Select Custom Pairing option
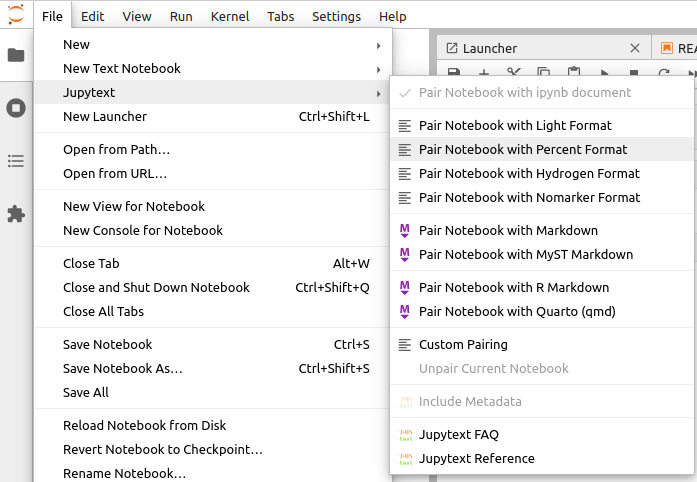Screen dimensions: 697x482 point(542,345)
